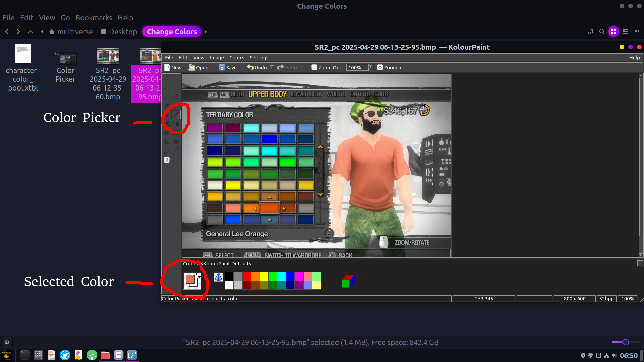Open the 100% zoom level combo box

click(360, 67)
